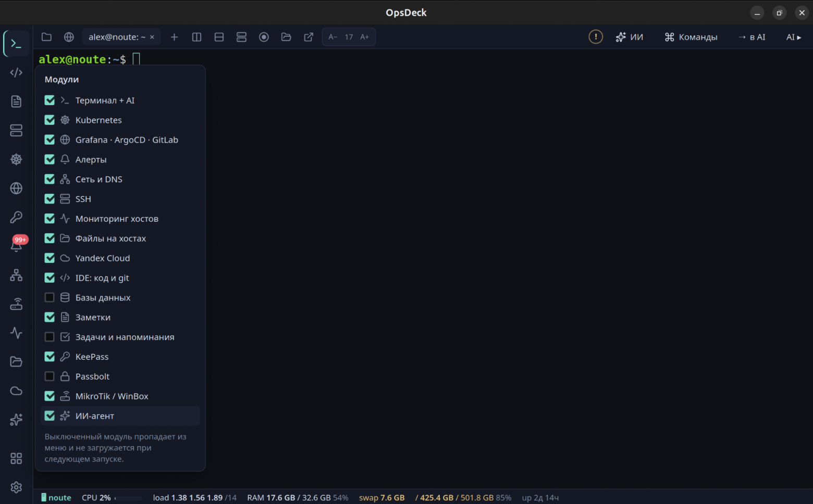Open the ИИ assistant button
Viewport: 813px width, 504px height.
click(x=630, y=37)
